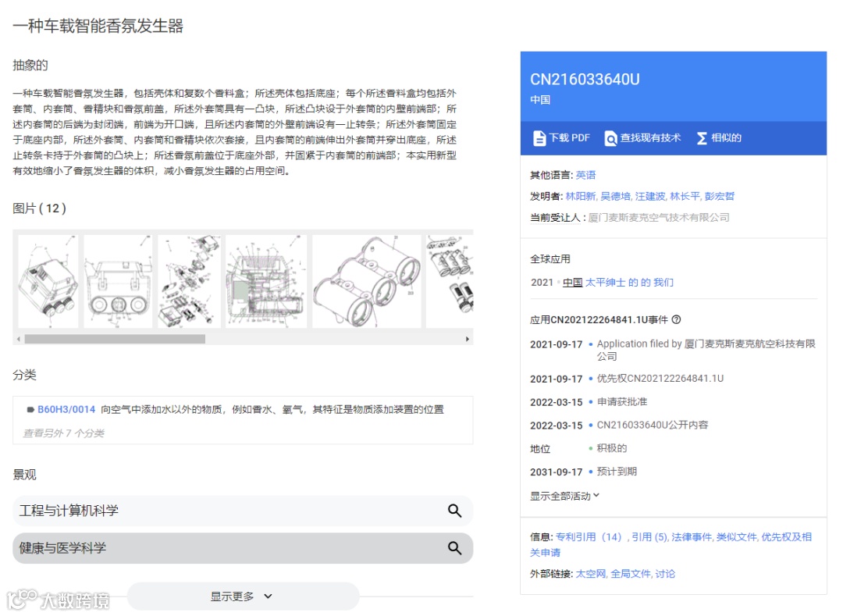Open 我们 link under global applications
Image resolution: width=843 pixels, height=616 pixels.
(663, 282)
